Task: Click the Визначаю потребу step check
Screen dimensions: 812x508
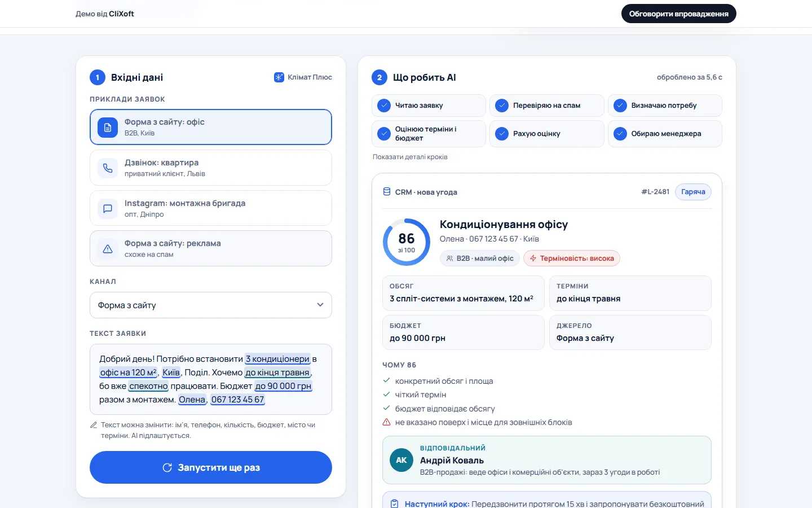Action: [x=620, y=106]
